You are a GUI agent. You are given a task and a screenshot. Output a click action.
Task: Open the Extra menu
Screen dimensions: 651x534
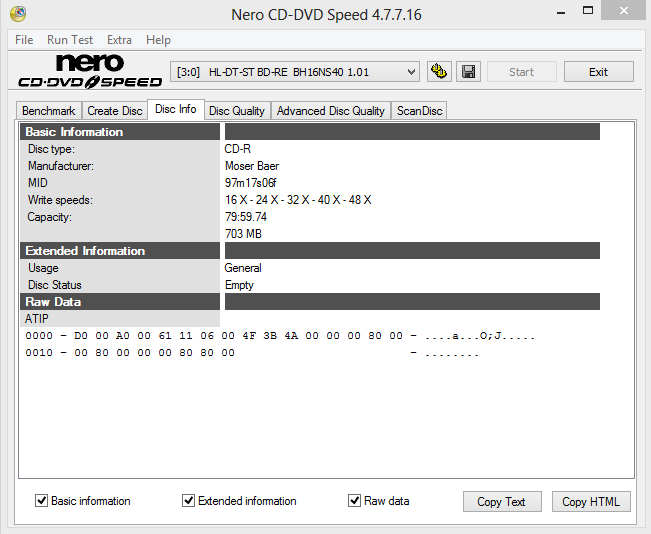(119, 40)
